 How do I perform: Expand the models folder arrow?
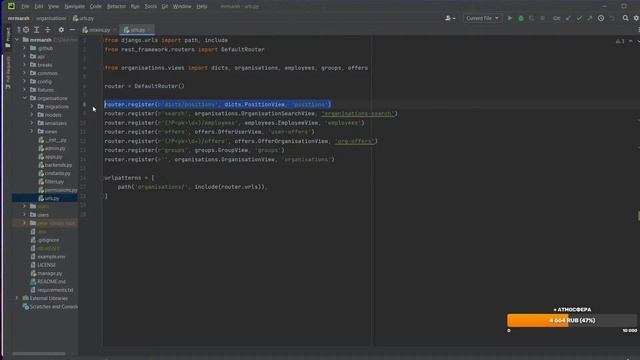tap(32, 115)
